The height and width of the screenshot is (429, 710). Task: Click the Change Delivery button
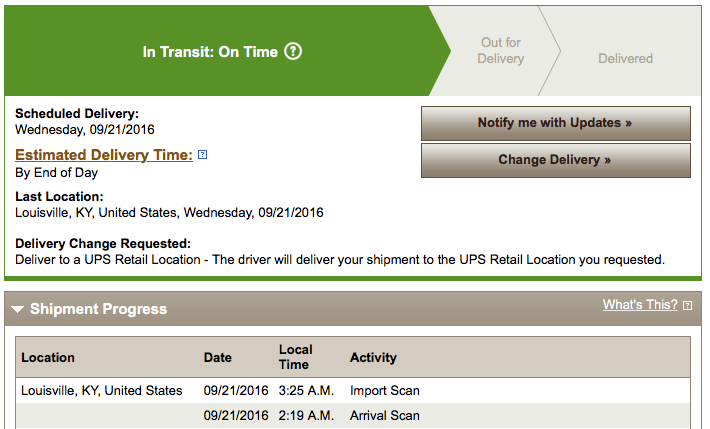click(556, 160)
